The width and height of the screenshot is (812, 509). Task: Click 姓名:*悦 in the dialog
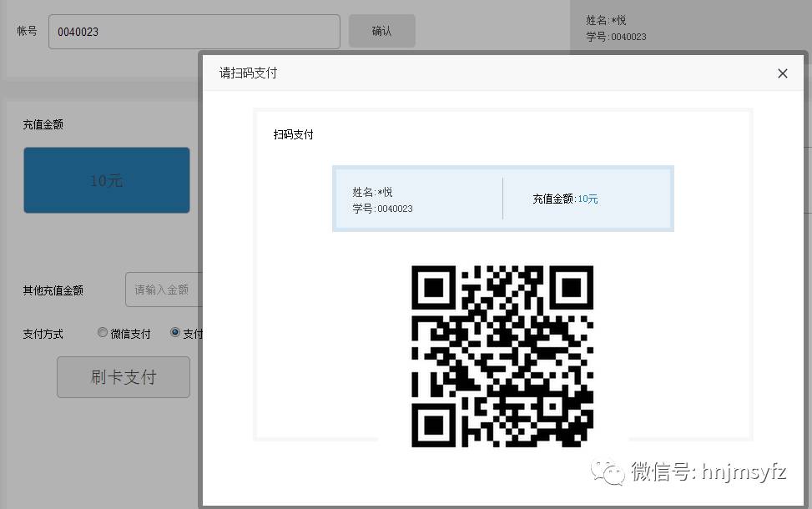(x=372, y=192)
